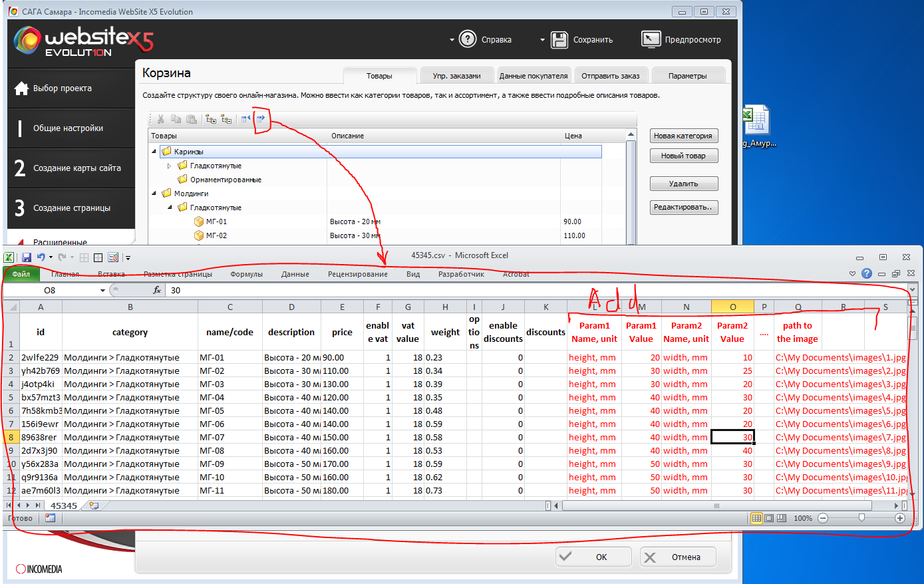924x584 pixels.
Task: Open the Undo history dropdown in Excel
Action: coord(51,257)
